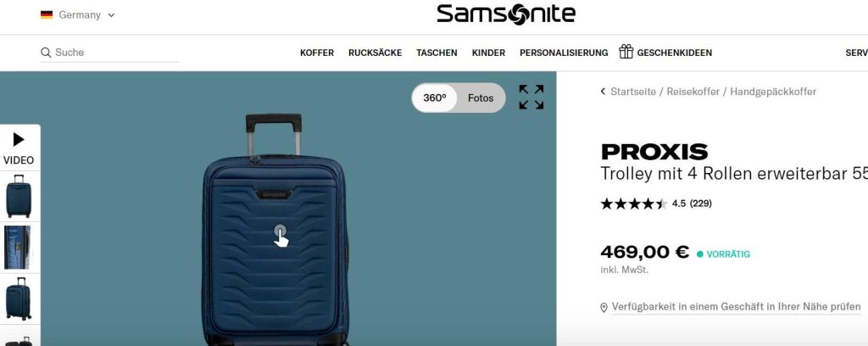Image resolution: width=868 pixels, height=346 pixels.
Task: Open the Personalisierung menu
Action: 564,53
